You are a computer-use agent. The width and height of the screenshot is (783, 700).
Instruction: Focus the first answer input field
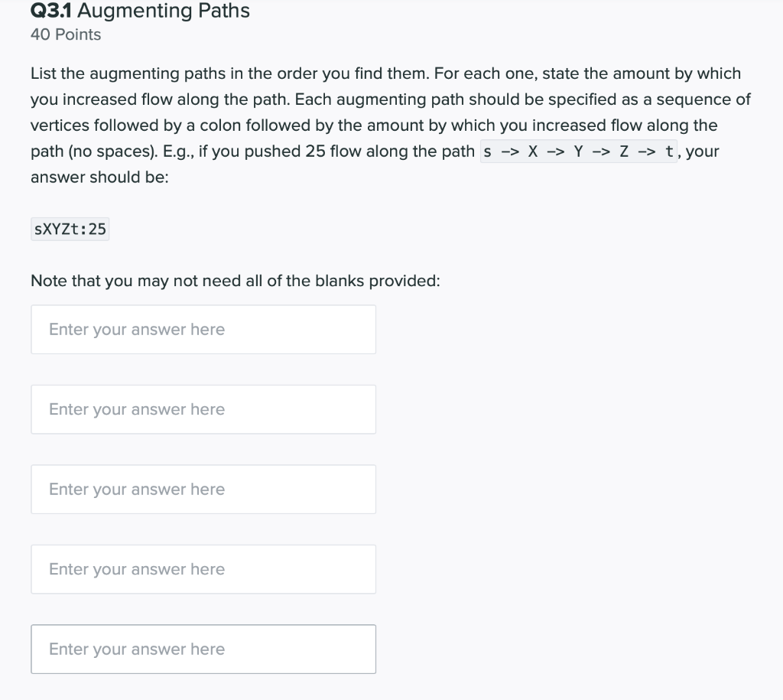(203, 329)
